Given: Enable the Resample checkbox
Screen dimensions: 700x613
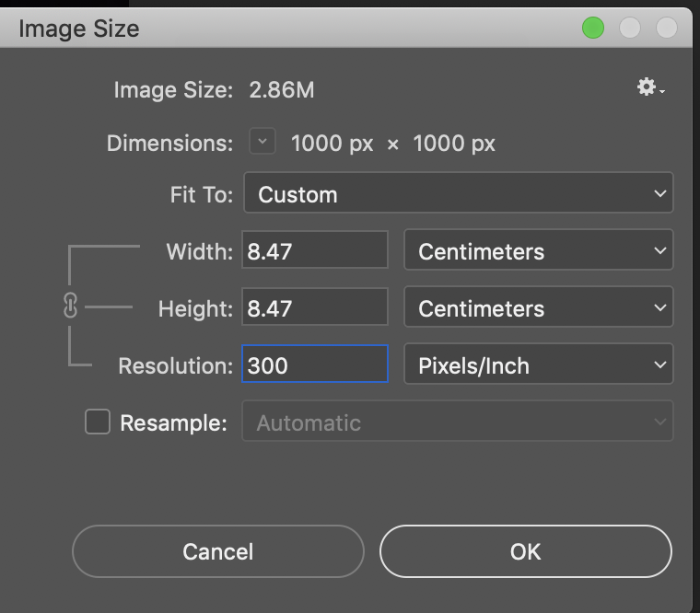Looking at the screenshot, I should [98, 422].
